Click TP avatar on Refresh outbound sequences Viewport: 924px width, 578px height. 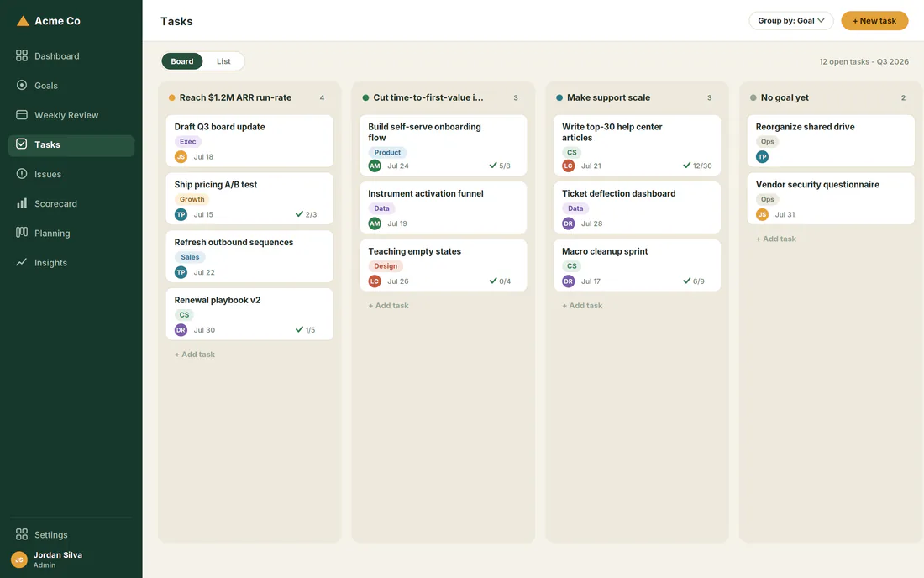click(x=181, y=272)
